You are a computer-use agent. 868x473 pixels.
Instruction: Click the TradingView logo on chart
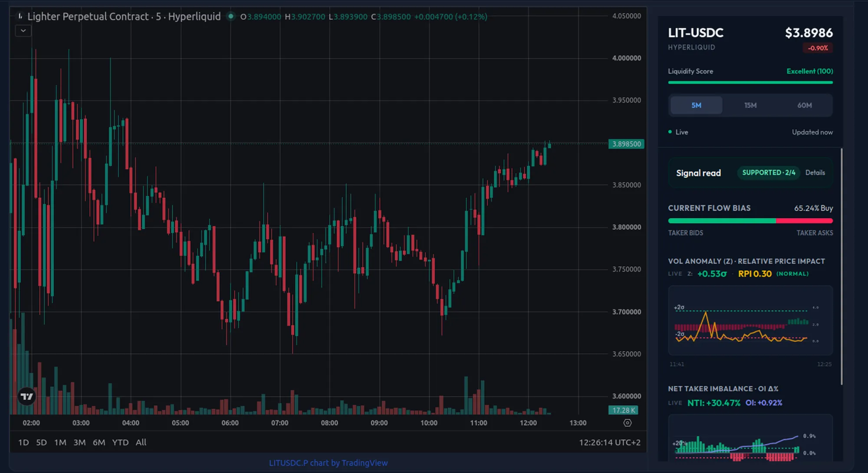[x=27, y=396]
